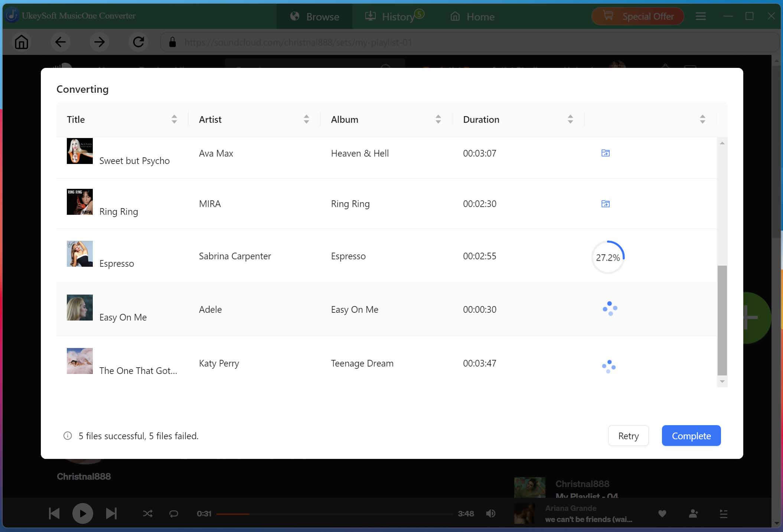This screenshot has width=783, height=532.
Task: Click the Katy Perry track loading spinner
Action: (609, 366)
